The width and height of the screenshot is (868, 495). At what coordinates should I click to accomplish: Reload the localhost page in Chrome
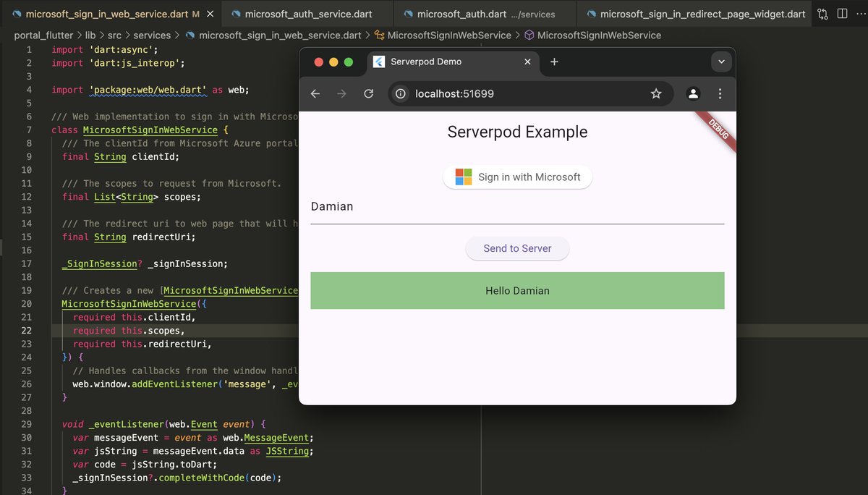[368, 93]
